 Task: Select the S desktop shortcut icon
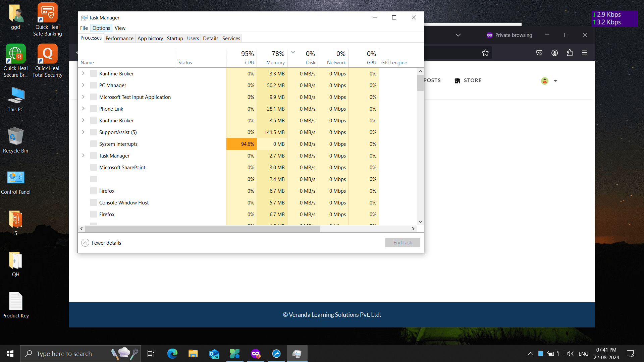click(x=15, y=223)
